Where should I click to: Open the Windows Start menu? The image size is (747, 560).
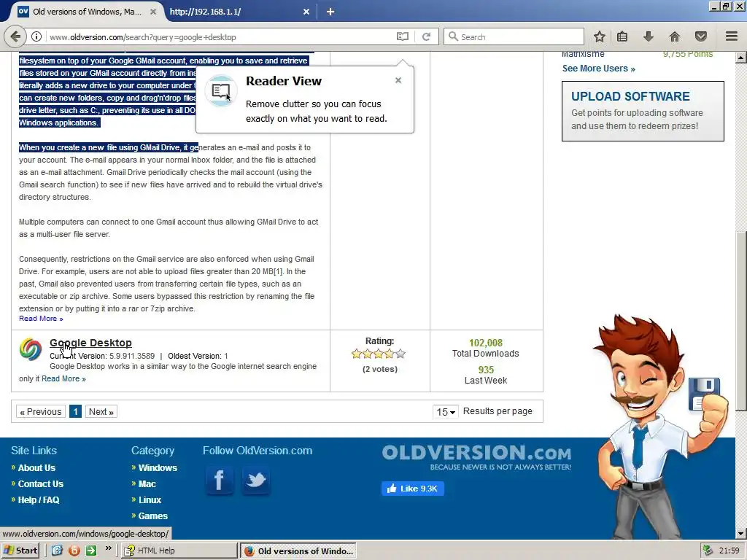coord(20,551)
